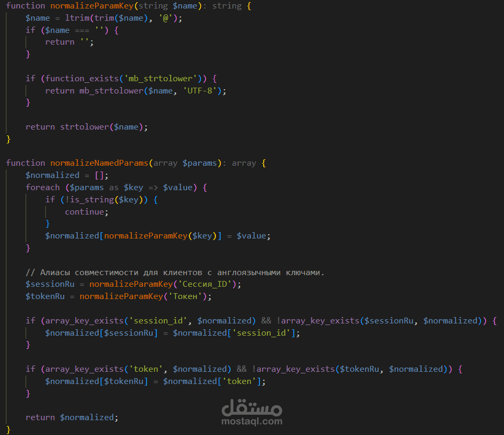Click the '@' string literal

pyautogui.click(x=165, y=18)
